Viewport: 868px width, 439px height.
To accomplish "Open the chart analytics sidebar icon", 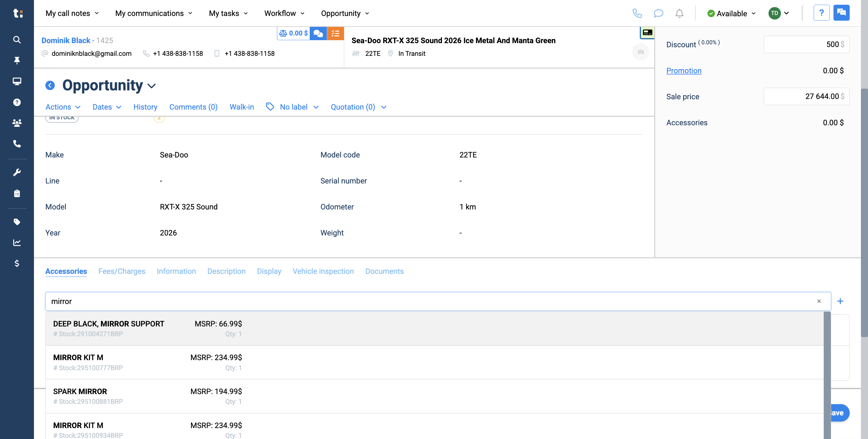I will [x=17, y=243].
